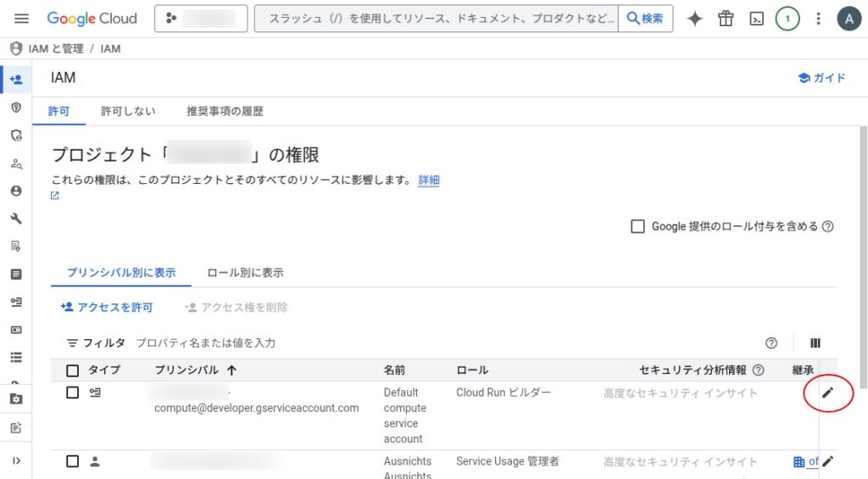Screen dimensions: 868x479
Task: Click the table help question mark icon
Action: pyautogui.click(x=771, y=343)
